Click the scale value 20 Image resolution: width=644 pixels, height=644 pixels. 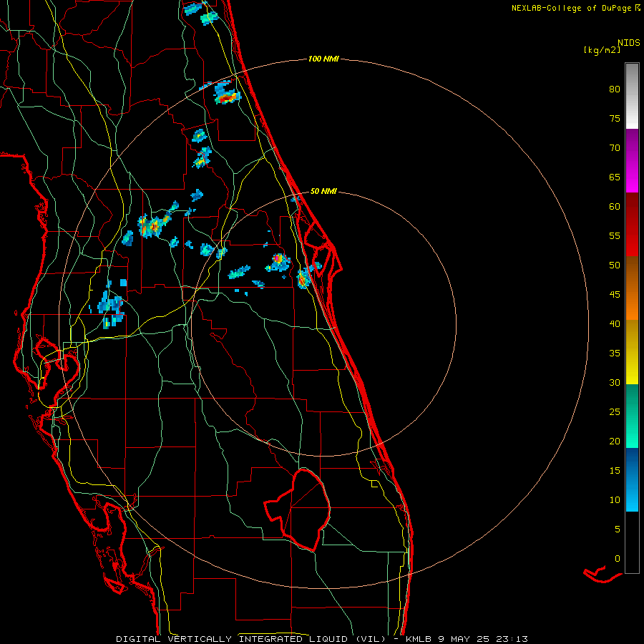coord(615,441)
